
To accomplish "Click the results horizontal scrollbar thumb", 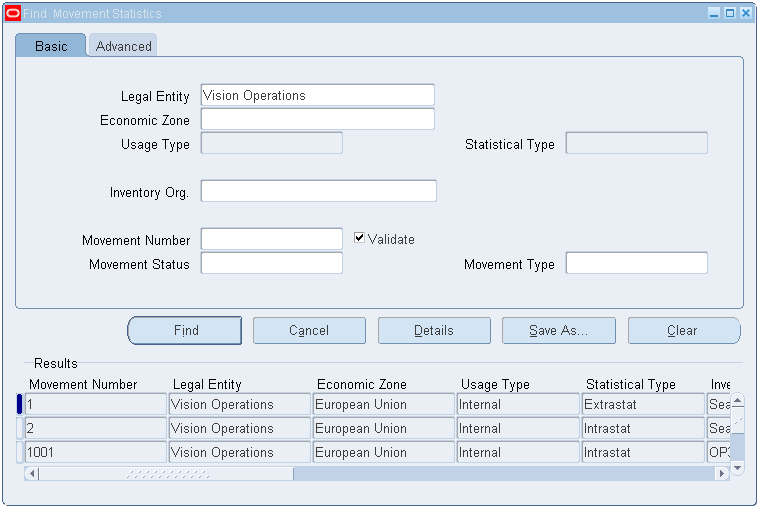I will pos(166,473).
